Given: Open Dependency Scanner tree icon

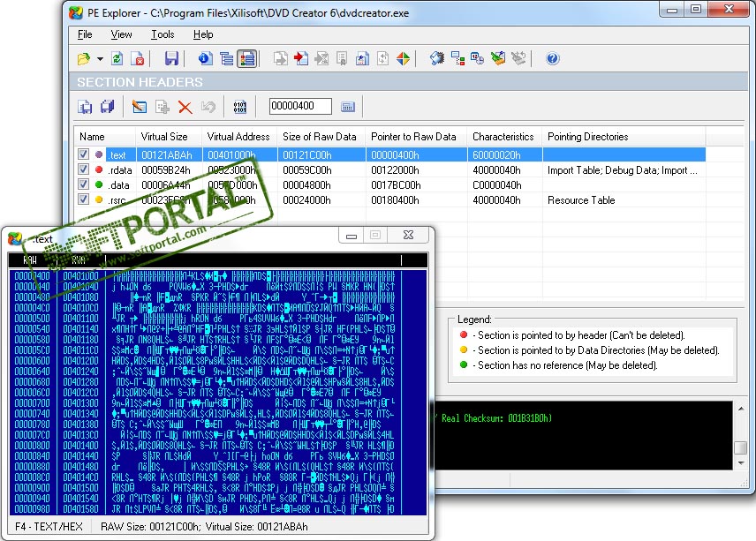Looking at the screenshot, I should (x=457, y=59).
